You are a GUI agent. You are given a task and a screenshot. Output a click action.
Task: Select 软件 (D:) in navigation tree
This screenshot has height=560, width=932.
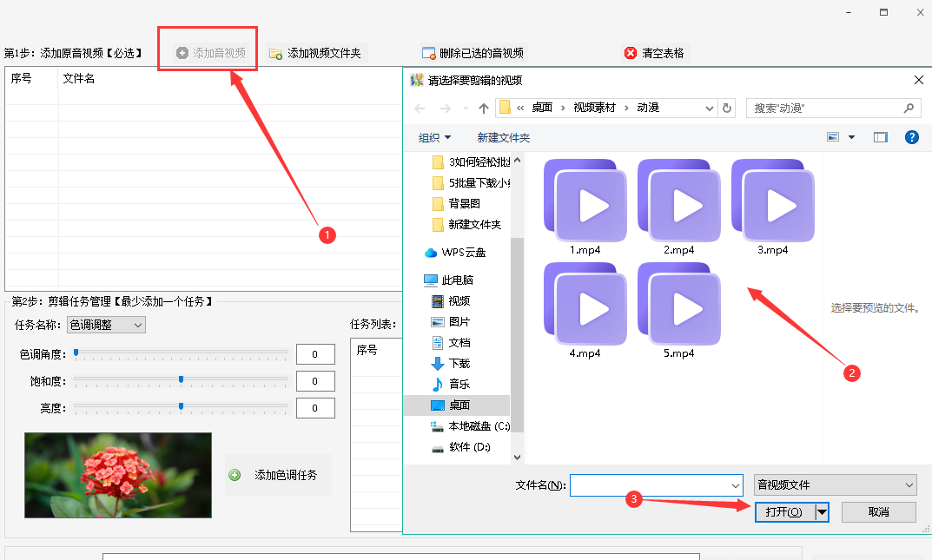click(461, 447)
